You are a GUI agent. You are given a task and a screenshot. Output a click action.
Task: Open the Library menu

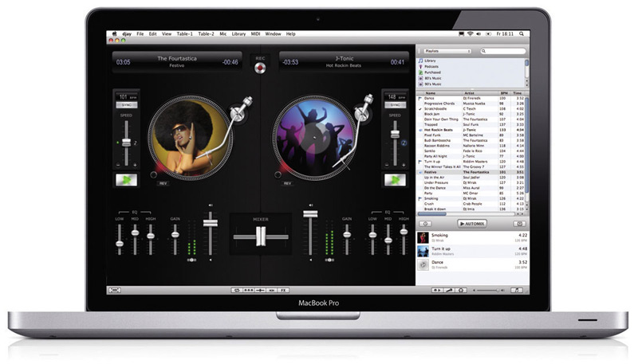pyautogui.click(x=238, y=34)
